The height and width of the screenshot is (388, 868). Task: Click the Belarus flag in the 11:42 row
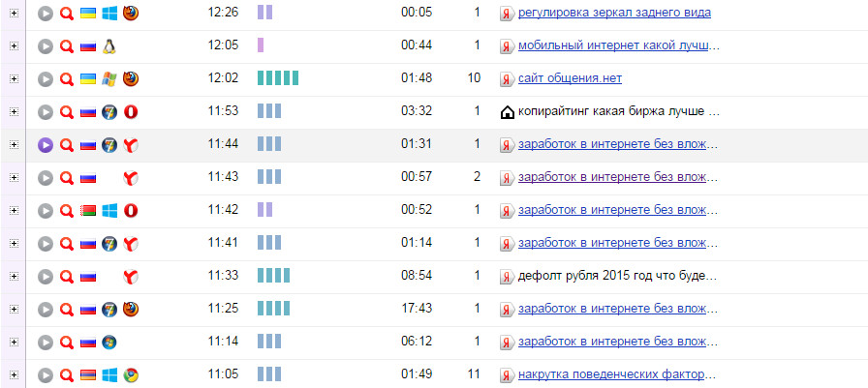coord(88,211)
